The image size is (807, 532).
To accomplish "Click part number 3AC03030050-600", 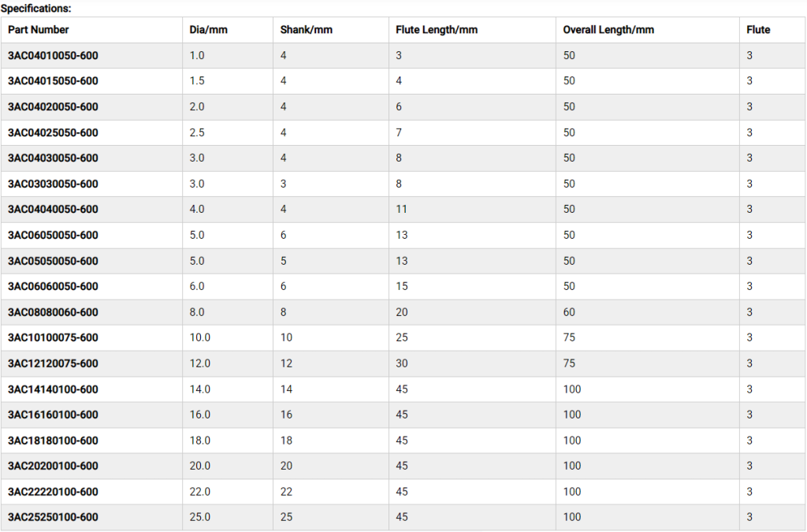I will [53, 184].
